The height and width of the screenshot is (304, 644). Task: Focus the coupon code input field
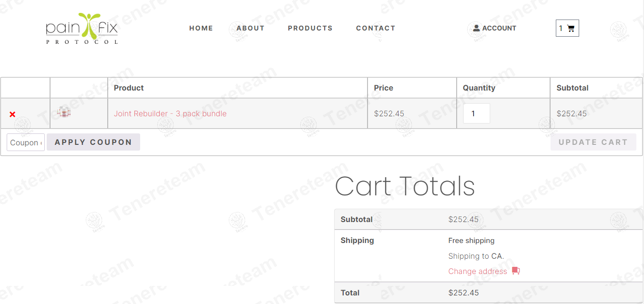point(26,142)
